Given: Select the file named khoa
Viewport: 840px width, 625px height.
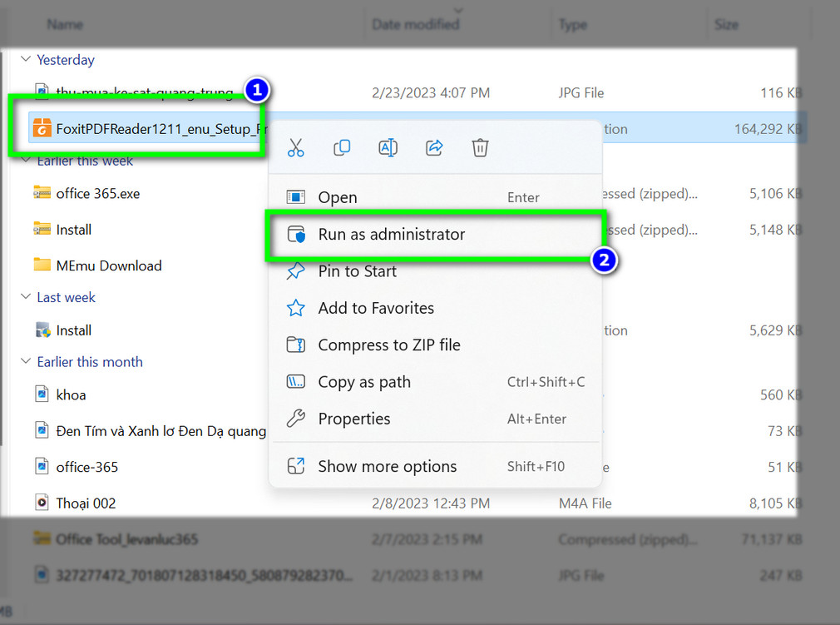Looking at the screenshot, I should click(72, 394).
